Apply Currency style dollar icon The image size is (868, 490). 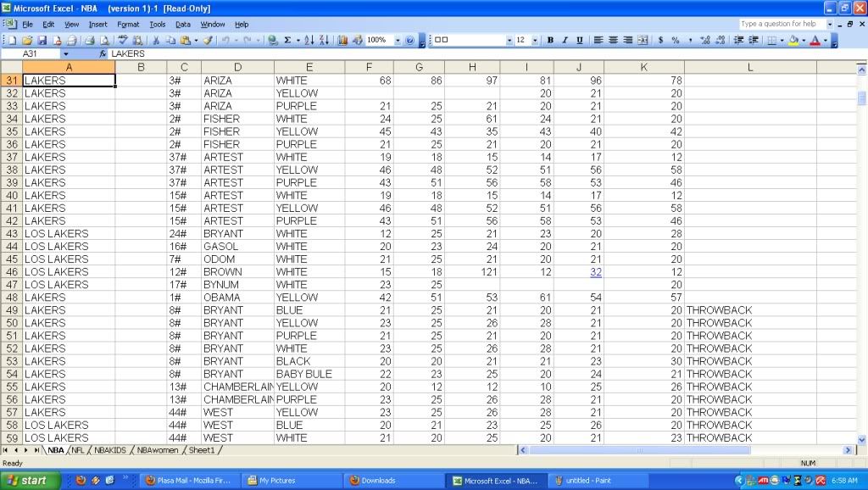660,41
